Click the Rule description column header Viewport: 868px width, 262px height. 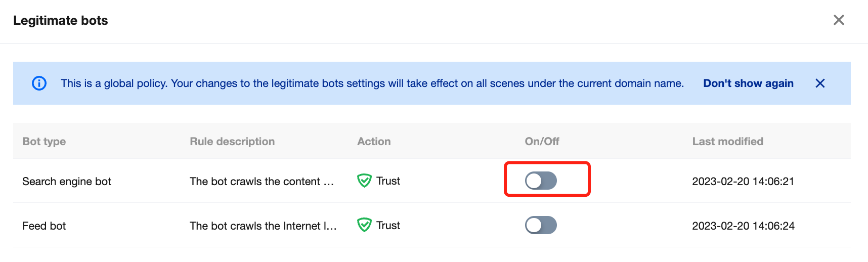click(x=232, y=142)
